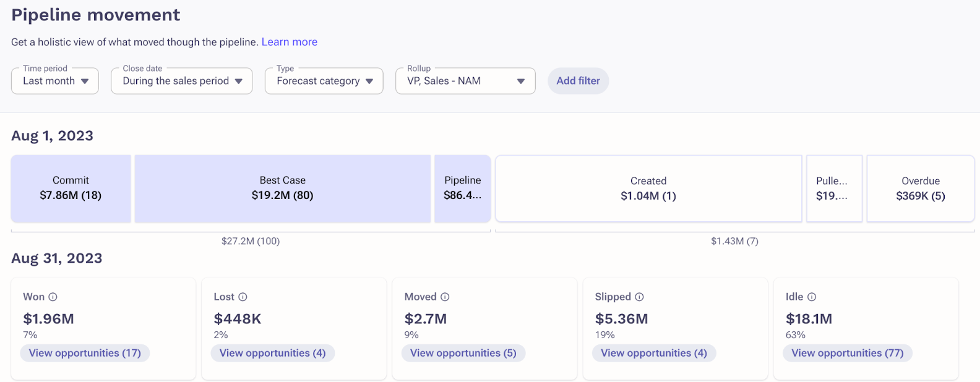Expand the Rollup VP, Sales - NAM dropdown
The width and height of the screenshot is (980, 382).
[x=465, y=81]
